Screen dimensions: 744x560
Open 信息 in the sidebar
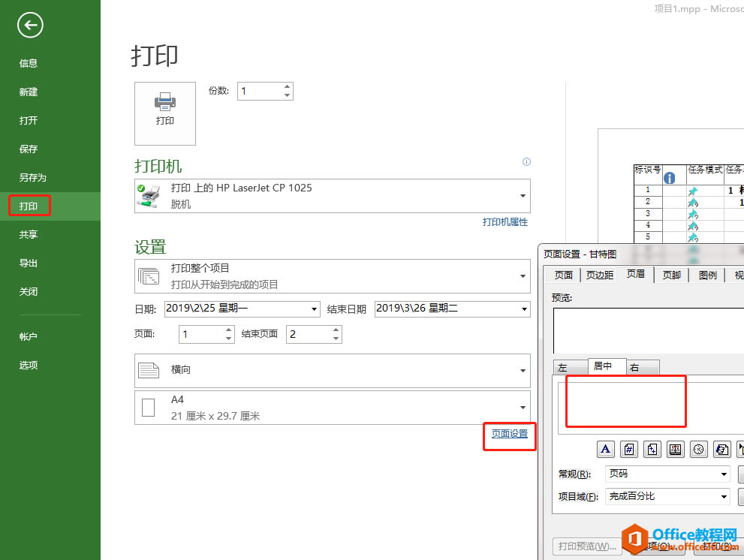29,63
